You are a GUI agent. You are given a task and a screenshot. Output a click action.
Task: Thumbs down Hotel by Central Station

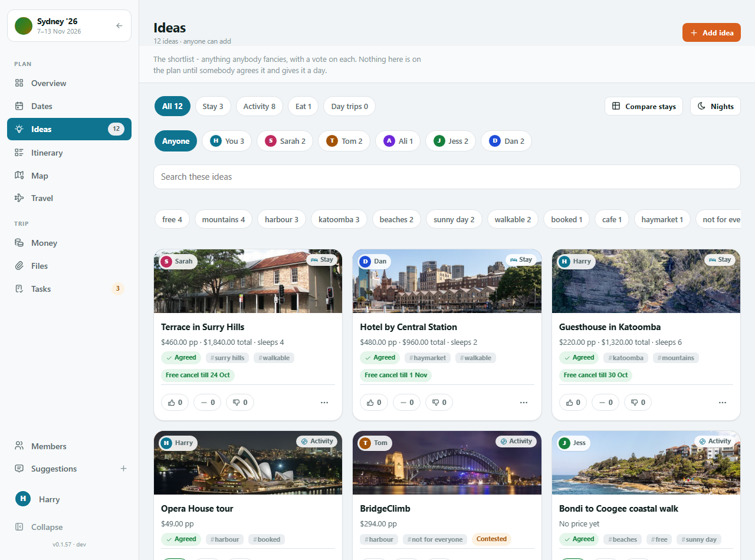(x=439, y=403)
